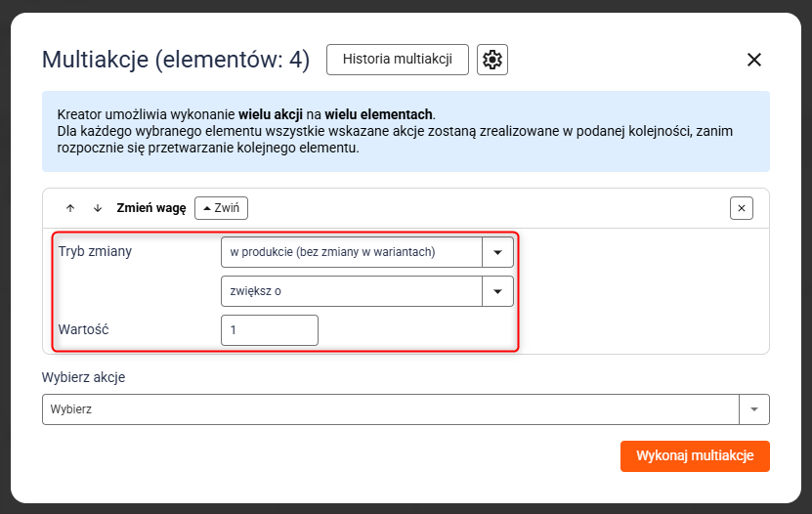
Task: Move the Zmień wagę action up
Action: pos(70,208)
